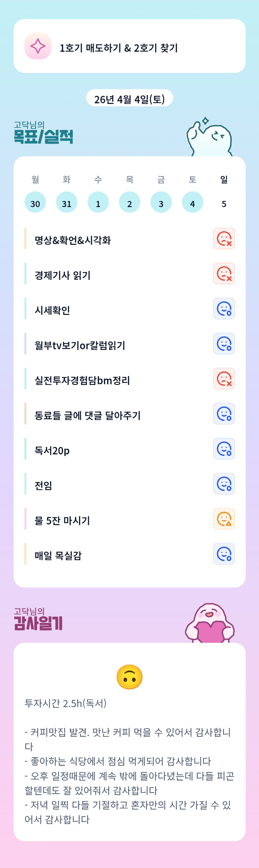The height and width of the screenshot is (868, 259).
Task: Open the 1호기 매도하기 & 2호기 찾기 card
Action: click(x=130, y=46)
